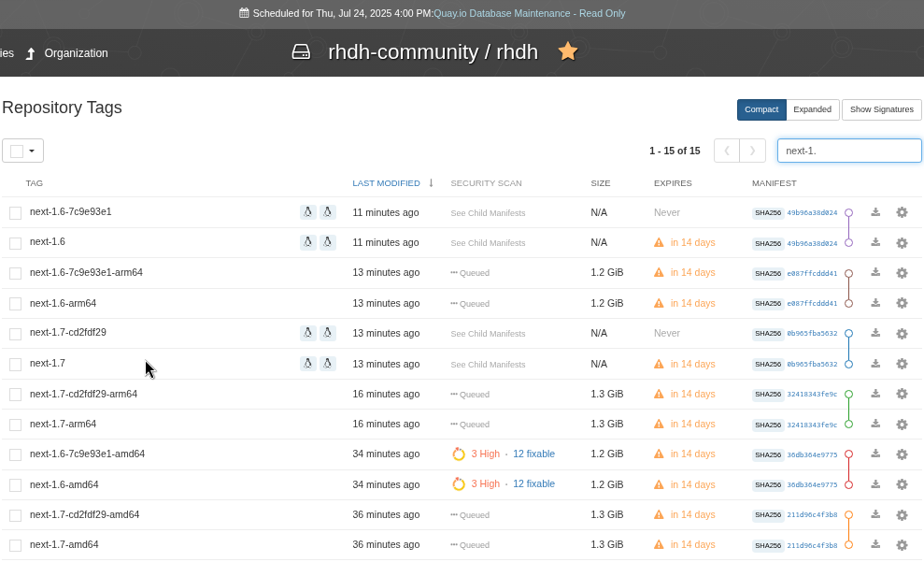Open SHA256 manifest 49b96a38d024 for next-1.6-7c9e93e1
Screen dimensions: 924x562
coord(812,213)
